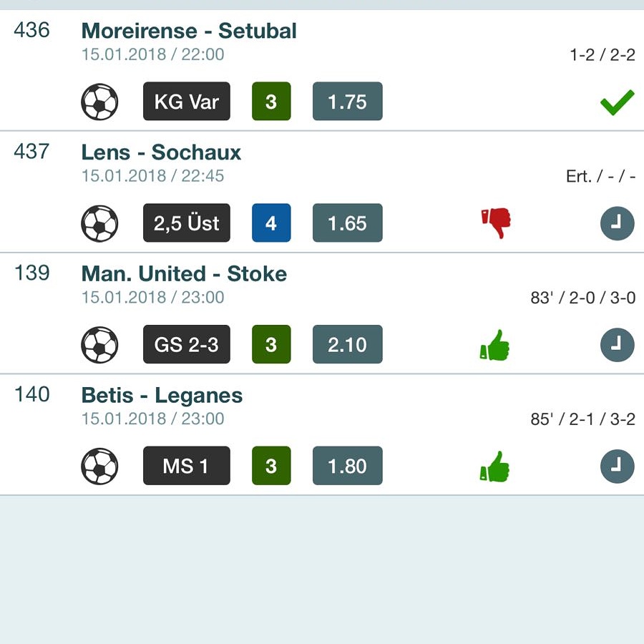
Task: Tap the soccer ball icon for Betis - Leganes
Action: click(99, 466)
